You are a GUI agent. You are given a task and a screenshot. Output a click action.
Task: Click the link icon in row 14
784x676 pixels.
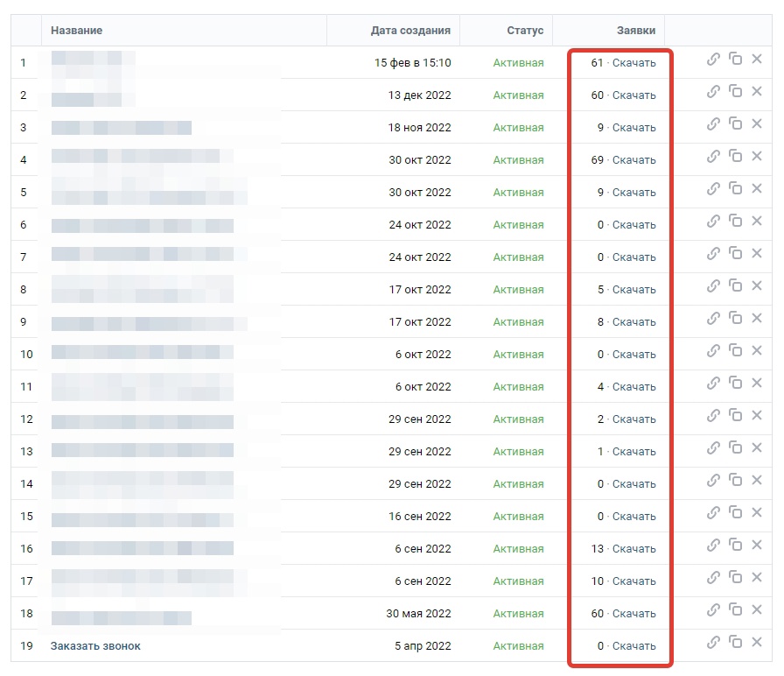point(713,480)
